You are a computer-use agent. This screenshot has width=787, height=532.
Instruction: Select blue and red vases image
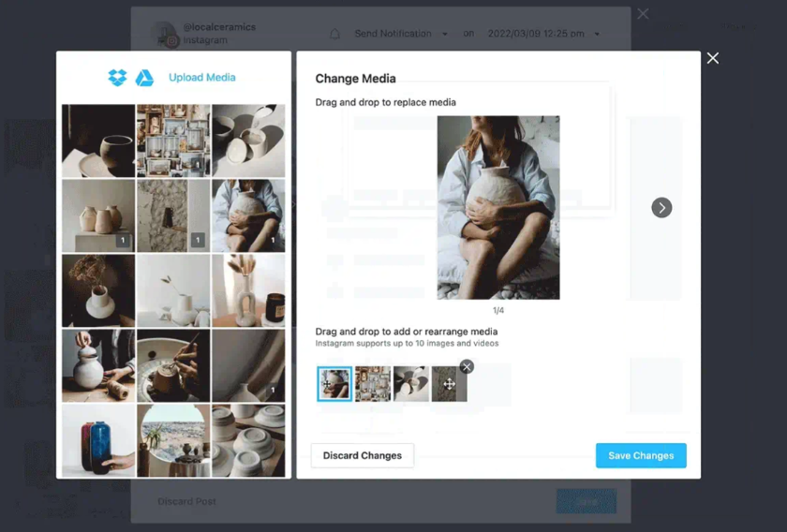[x=98, y=440]
